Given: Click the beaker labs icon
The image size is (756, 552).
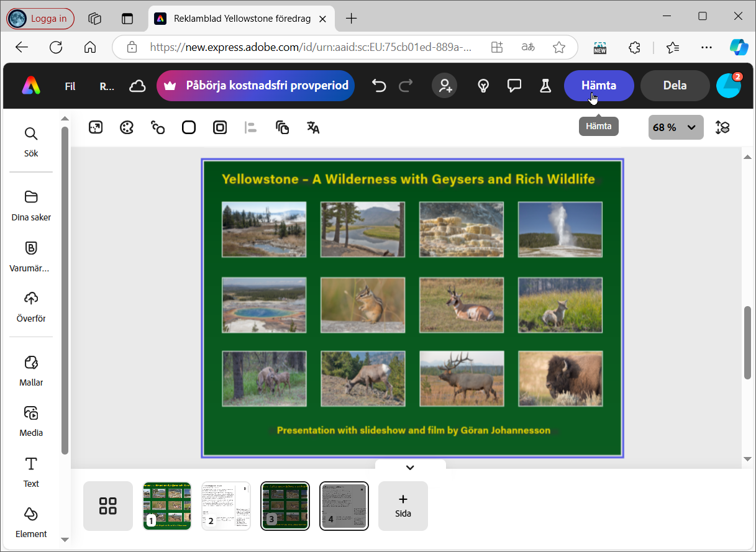Looking at the screenshot, I should click(545, 86).
